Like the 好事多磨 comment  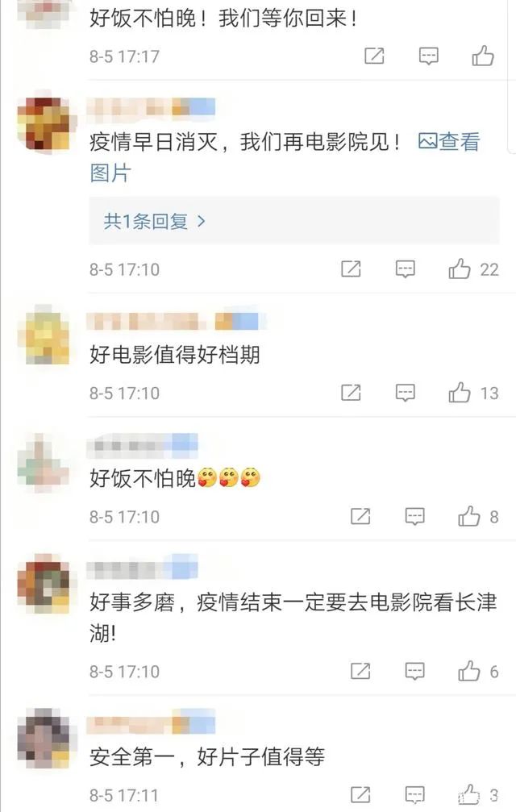click(x=469, y=671)
